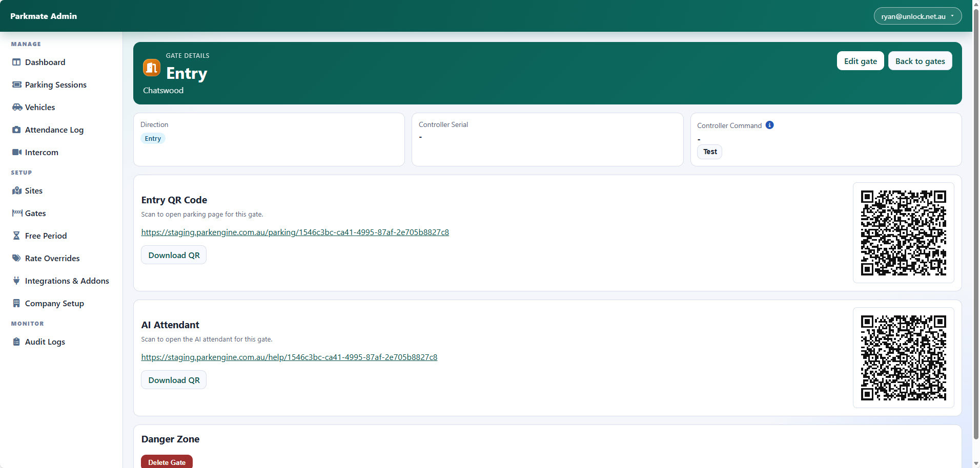Download QR for the AI Attendant

[x=174, y=380]
